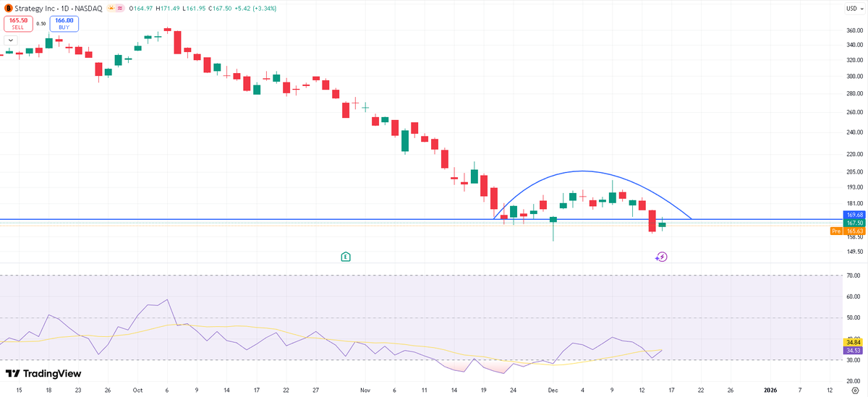868x397 pixels.
Task: Click the orange Pre pre-market label
Action: (836, 231)
